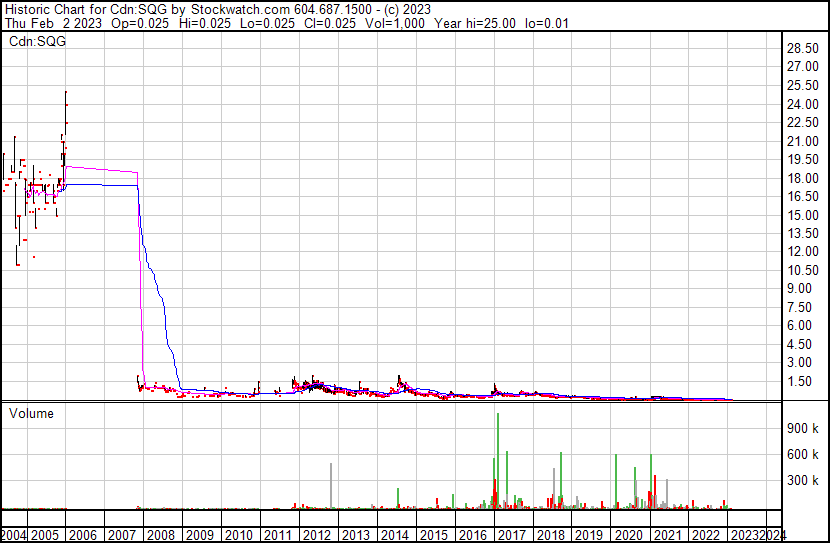Click the 28.50 price axis label
Screen dimensions: 830x543
pos(803,48)
